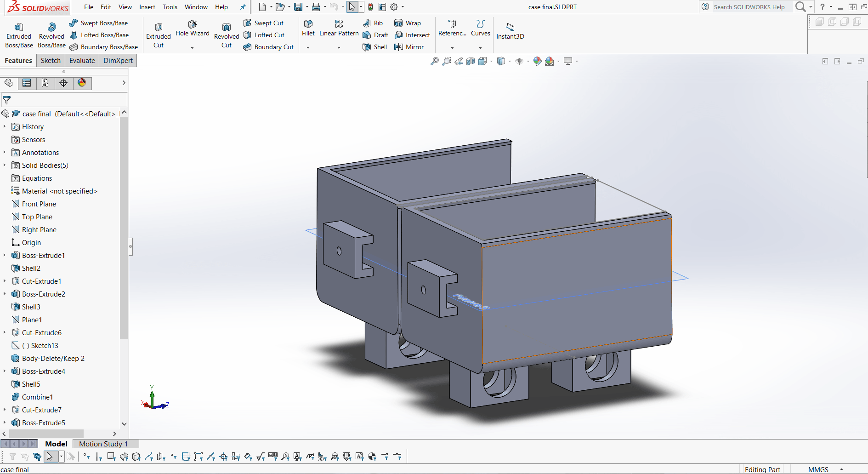
Task: Open the File menu
Action: coord(89,7)
